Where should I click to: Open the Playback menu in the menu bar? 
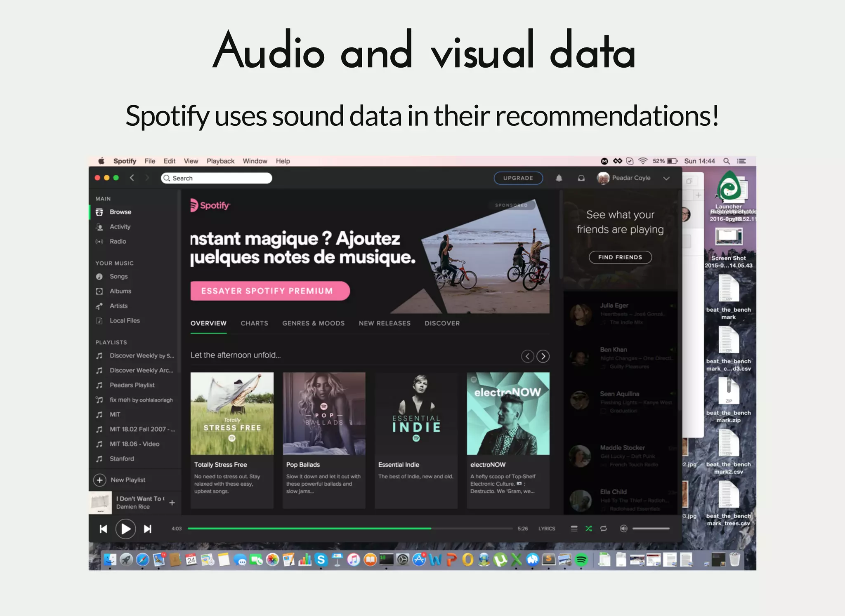click(220, 161)
